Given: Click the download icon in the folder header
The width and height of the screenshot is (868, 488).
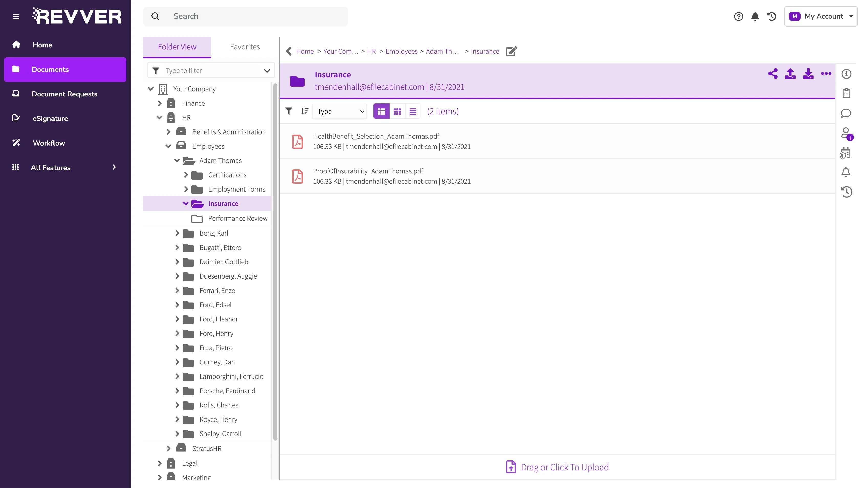Looking at the screenshot, I should (x=808, y=74).
